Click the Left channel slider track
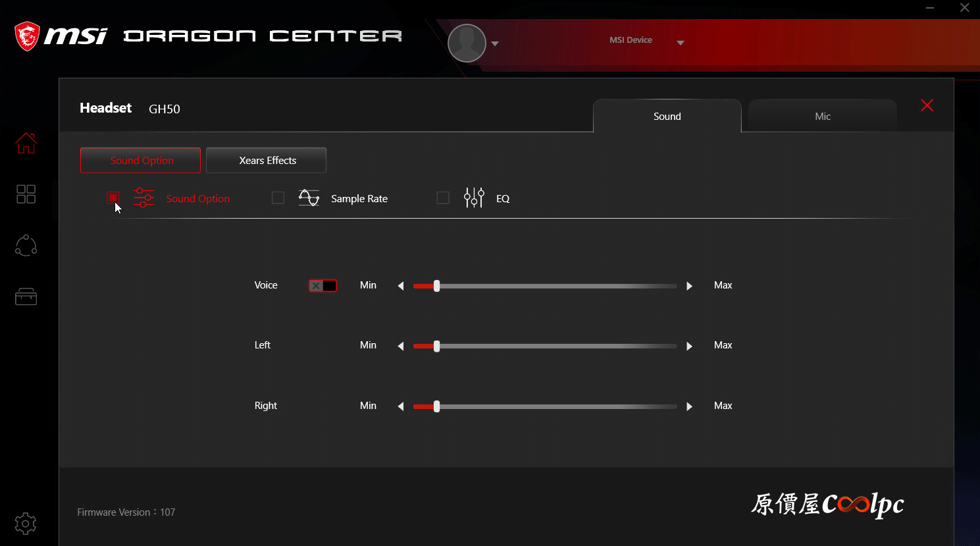This screenshot has height=546, width=980. coord(545,346)
